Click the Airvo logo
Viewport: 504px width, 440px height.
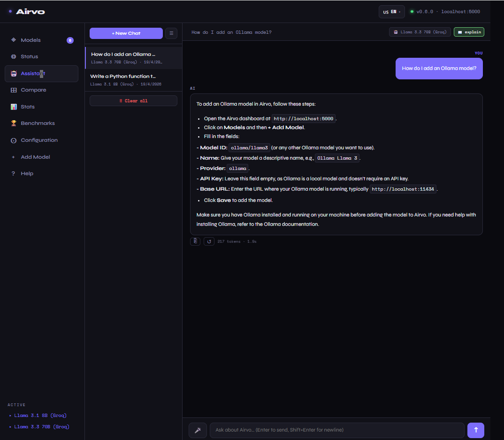pyautogui.click(x=30, y=12)
